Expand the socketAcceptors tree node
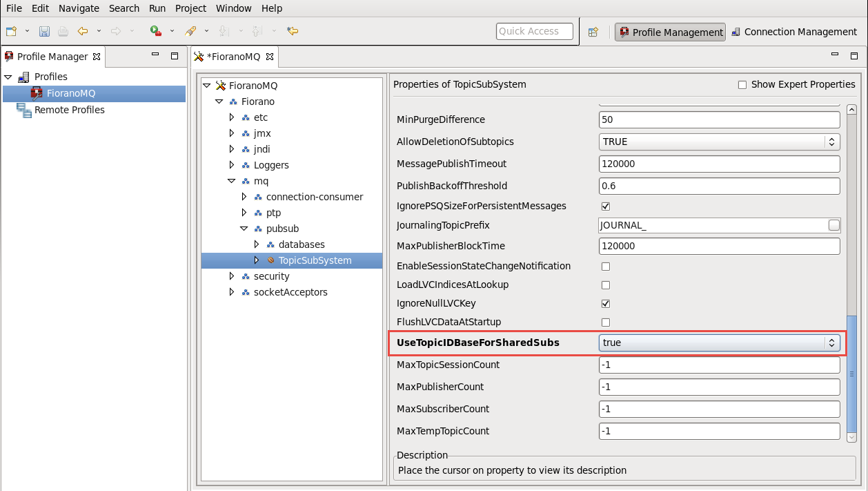Viewport: 868px width, 491px height. coord(232,292)
